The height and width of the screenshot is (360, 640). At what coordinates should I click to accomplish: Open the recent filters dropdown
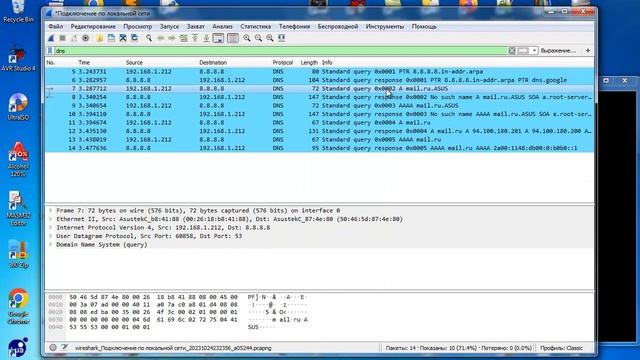(x=534, y=51)
